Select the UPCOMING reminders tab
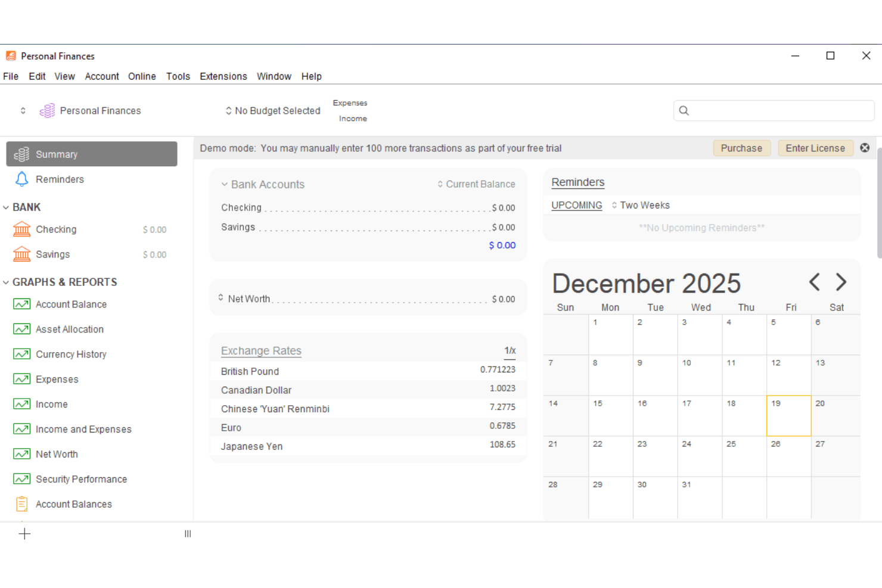Screen dimensions: 882x588 (577, 206)
